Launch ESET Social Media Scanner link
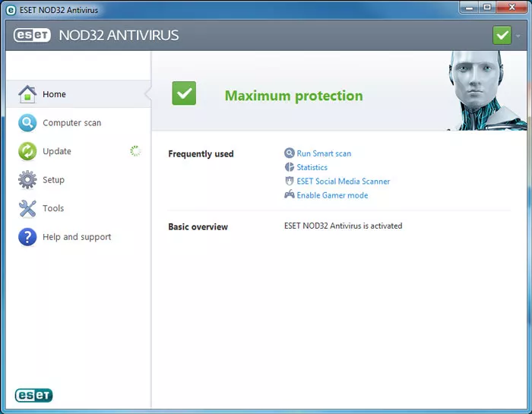 (344, 182)
